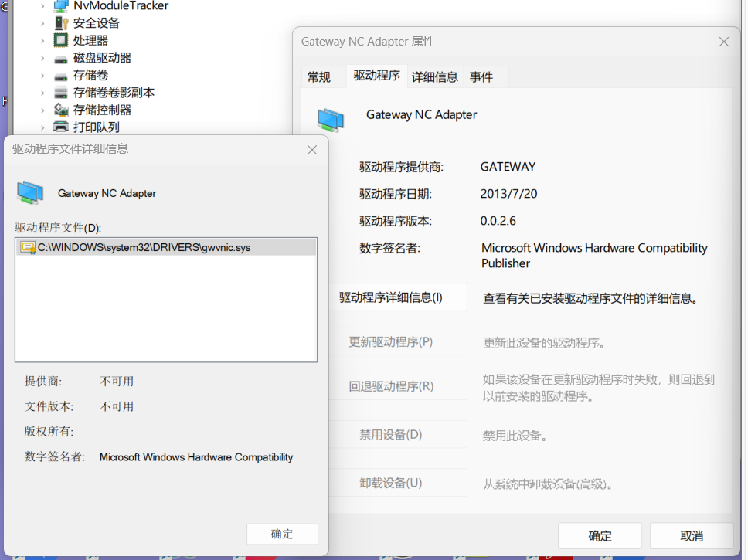Cancel properties window with 取消
The image size is (748, 560).
(x=692, y=536)
